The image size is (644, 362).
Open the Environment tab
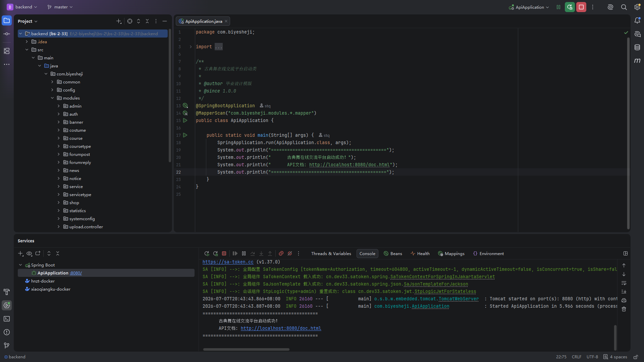(488, 254)
